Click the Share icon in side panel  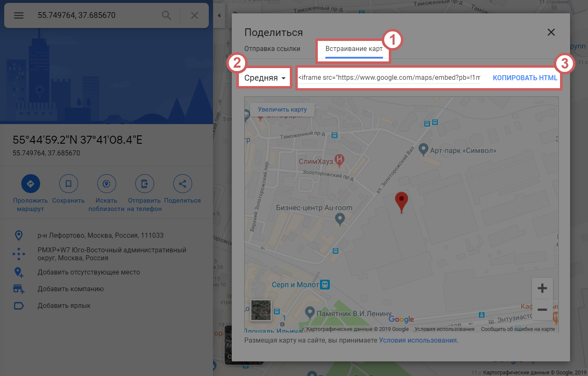tap(182, 183)
